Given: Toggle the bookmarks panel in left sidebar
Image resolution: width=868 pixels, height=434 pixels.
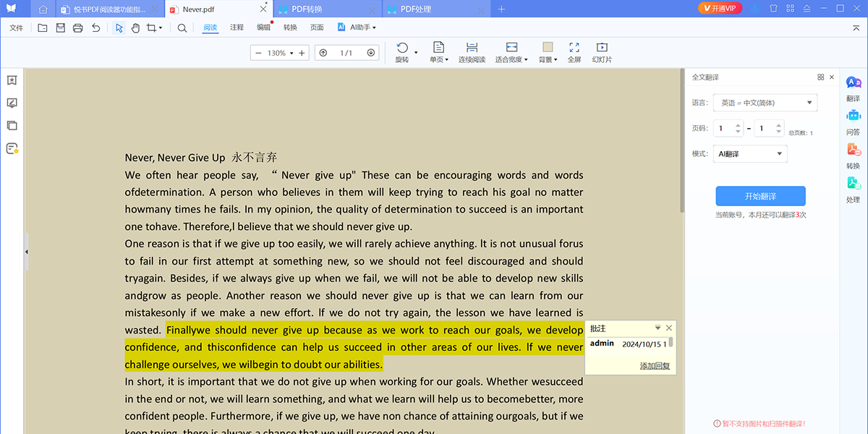Looking at the screenshot, I should click(x=11, y=80).
